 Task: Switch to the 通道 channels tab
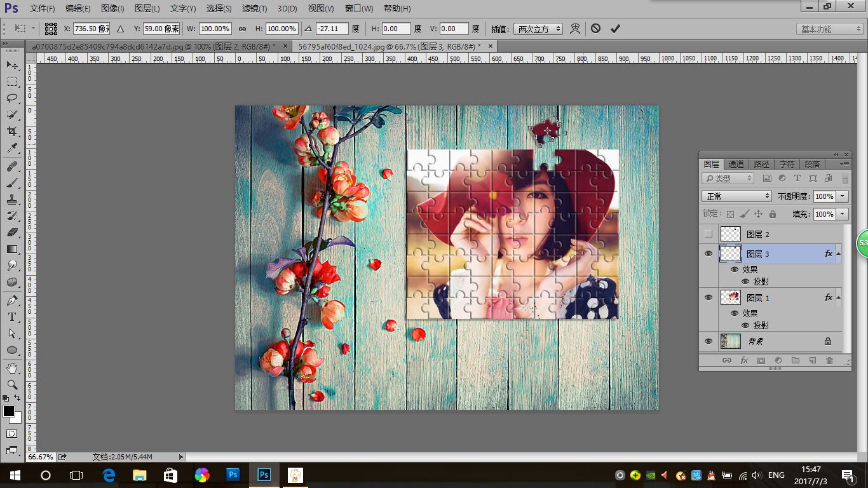coord(736,164)
